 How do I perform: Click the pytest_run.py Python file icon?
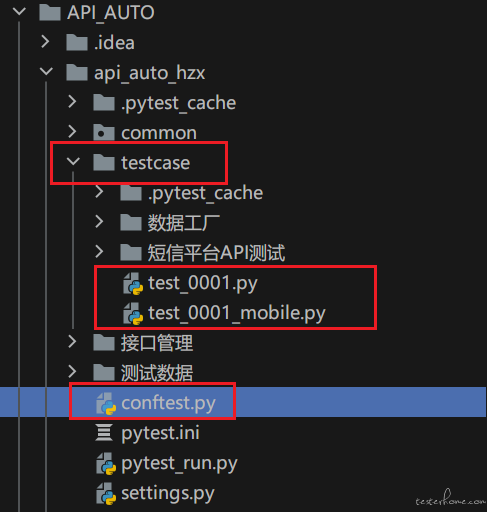[106, 463]
